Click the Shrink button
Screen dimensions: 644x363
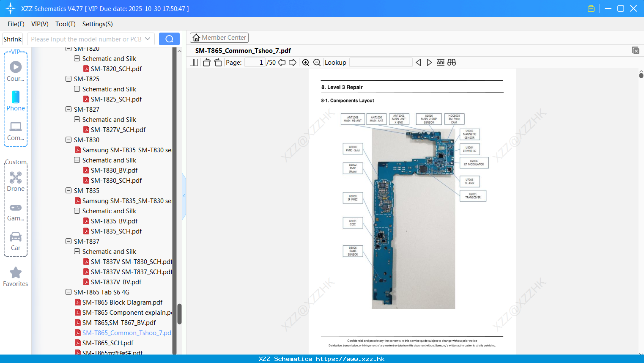(x=13, y=39)
